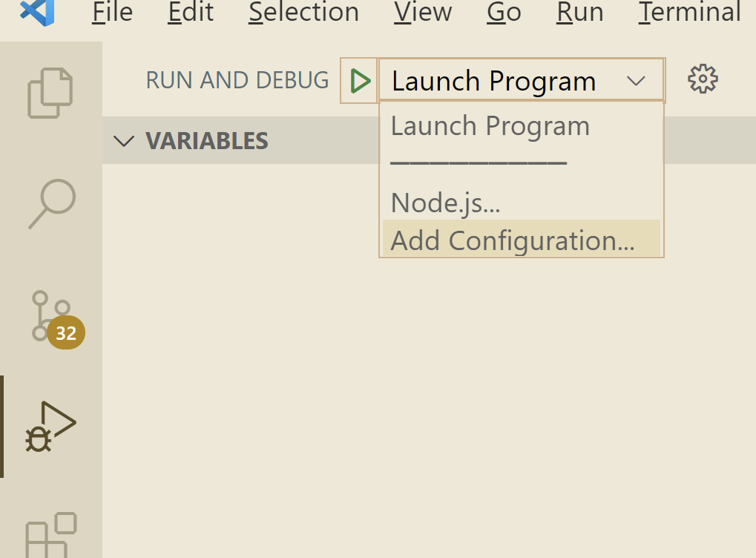Open the Go menu

pos(504,12)
